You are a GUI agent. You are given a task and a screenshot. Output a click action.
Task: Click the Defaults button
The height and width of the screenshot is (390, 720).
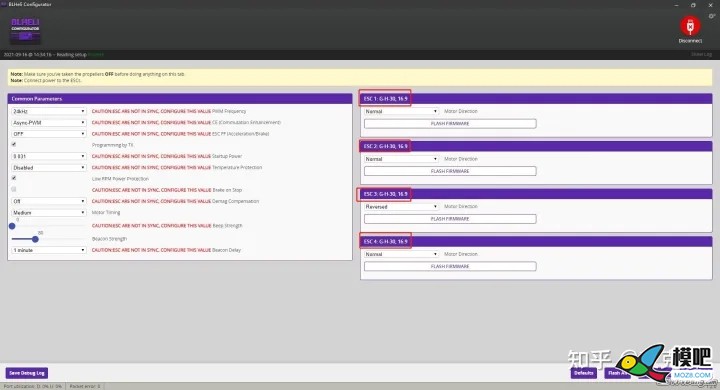point(584,373)
